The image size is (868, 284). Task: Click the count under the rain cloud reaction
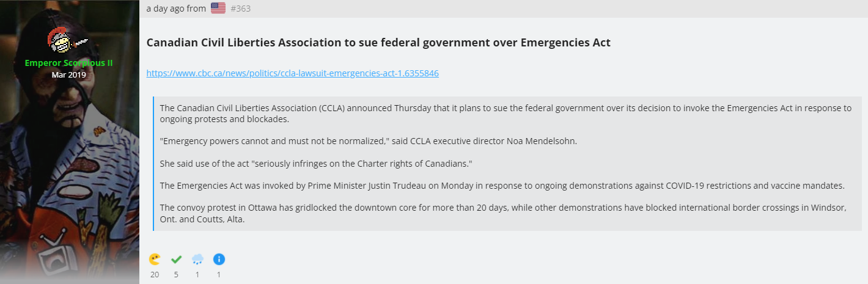197,274
